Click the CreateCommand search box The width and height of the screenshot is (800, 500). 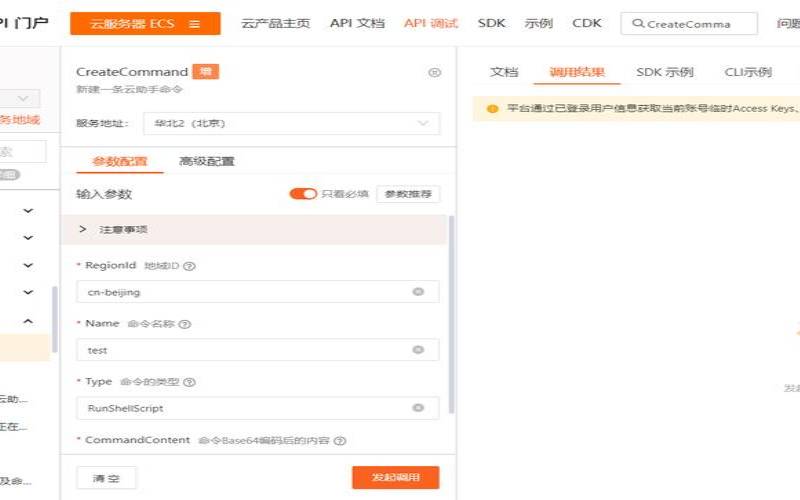689,23
